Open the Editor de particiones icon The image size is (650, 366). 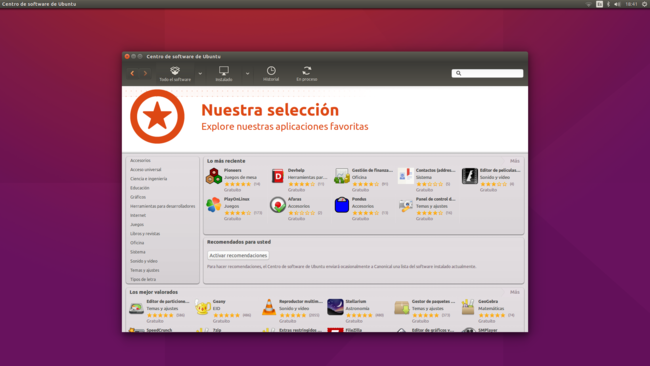tap(136, 308)
